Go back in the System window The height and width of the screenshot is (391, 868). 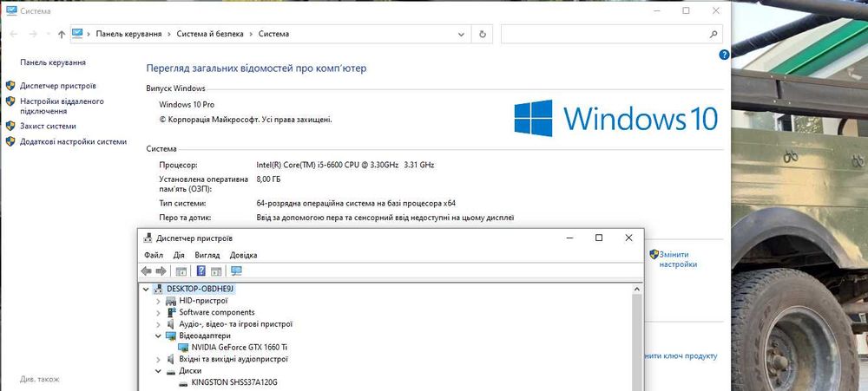coord(14,35)
